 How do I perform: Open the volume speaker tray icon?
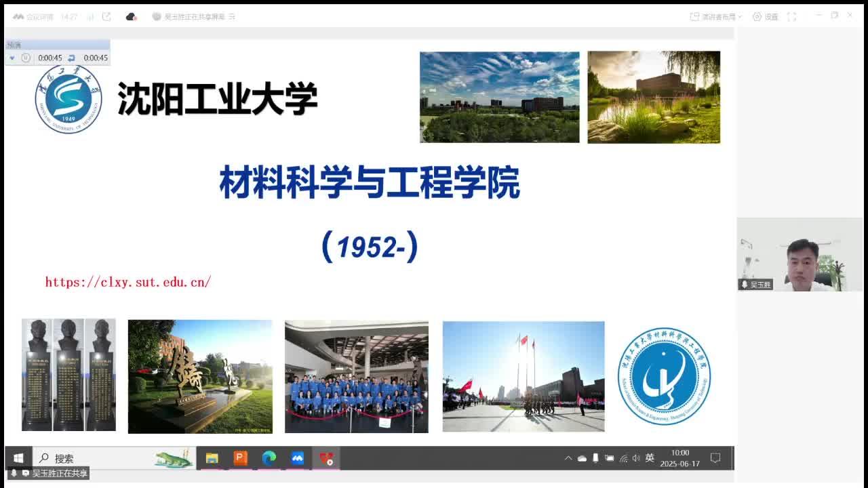636,458
